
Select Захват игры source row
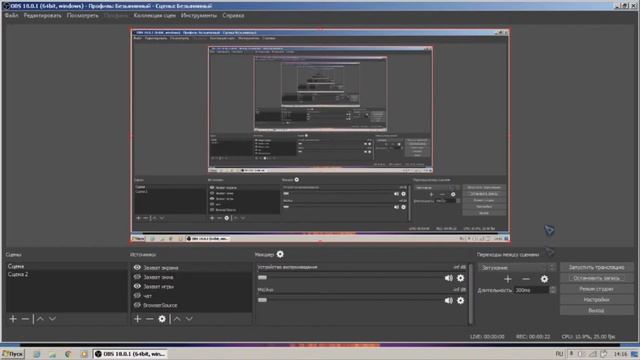coord(191,287)
